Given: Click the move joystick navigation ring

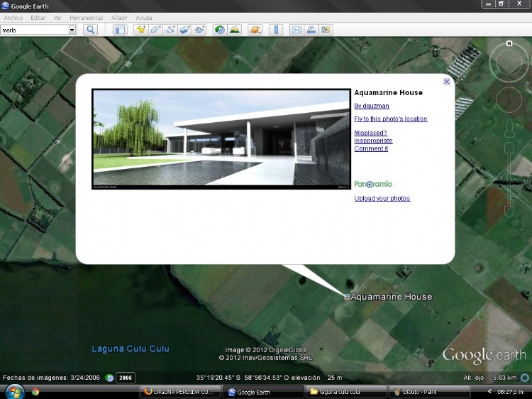Looking at the screenshot, I should pyautogui.click(x=509, y=100).
